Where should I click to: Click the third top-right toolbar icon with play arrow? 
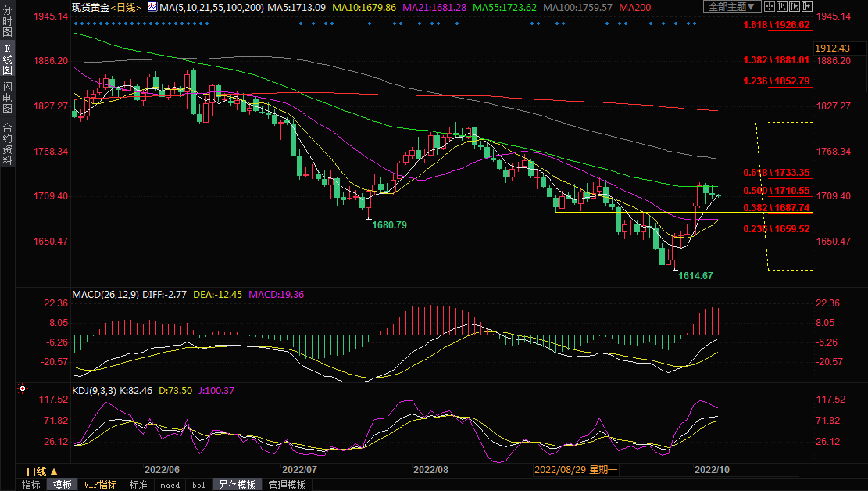coord(792,7)
